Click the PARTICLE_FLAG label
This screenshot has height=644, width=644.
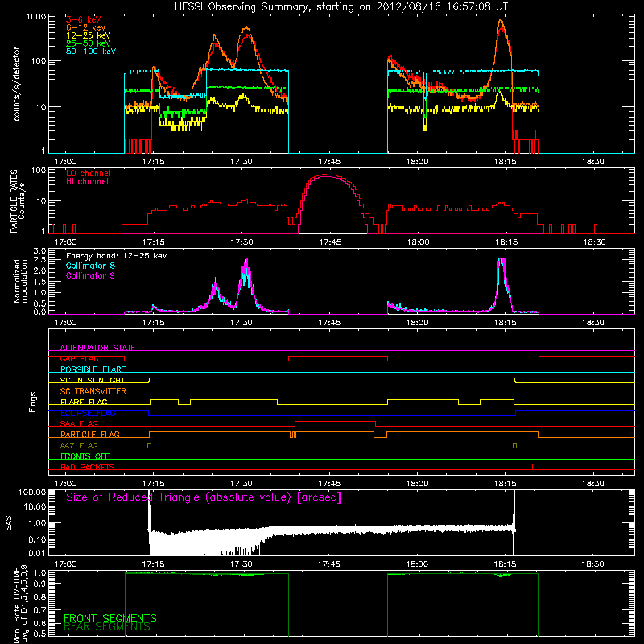[90, 434]
